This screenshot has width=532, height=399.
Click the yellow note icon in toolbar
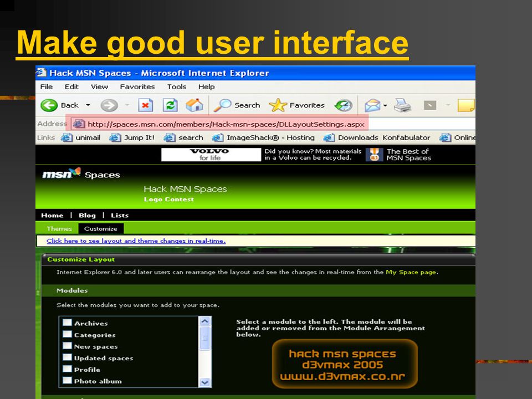click(466, 105)
